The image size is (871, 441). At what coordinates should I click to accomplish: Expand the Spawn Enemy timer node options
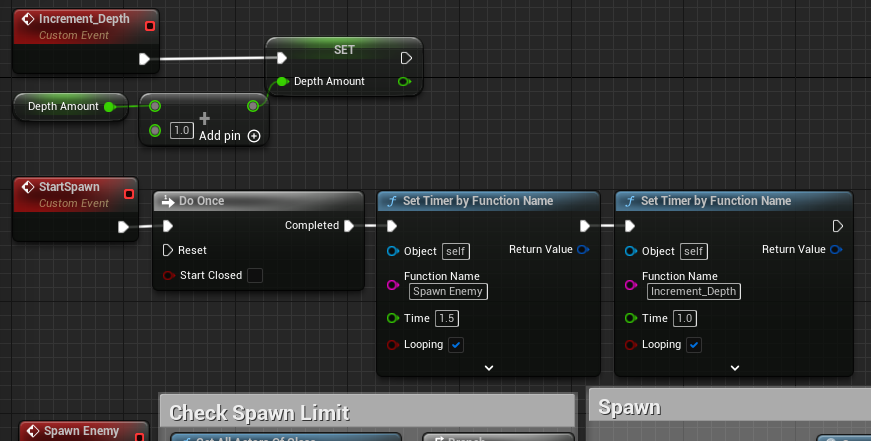(x=489, y=367)
